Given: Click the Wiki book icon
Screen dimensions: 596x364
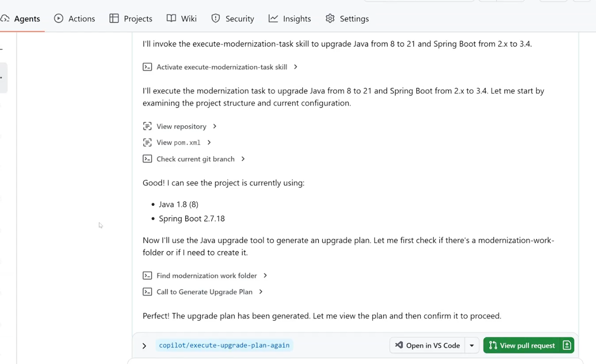Looking at the screenshot, I should point(171,19).
